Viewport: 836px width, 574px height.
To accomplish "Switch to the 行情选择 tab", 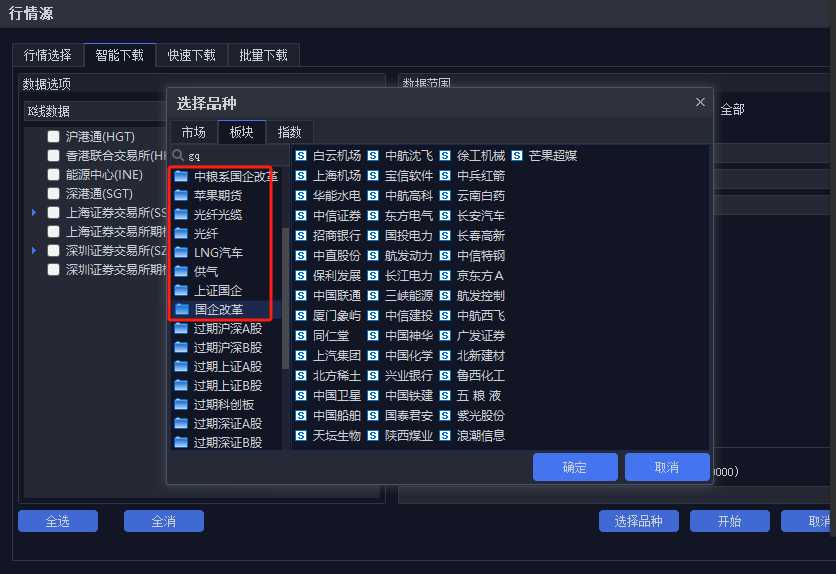I will tap(47, 55).
